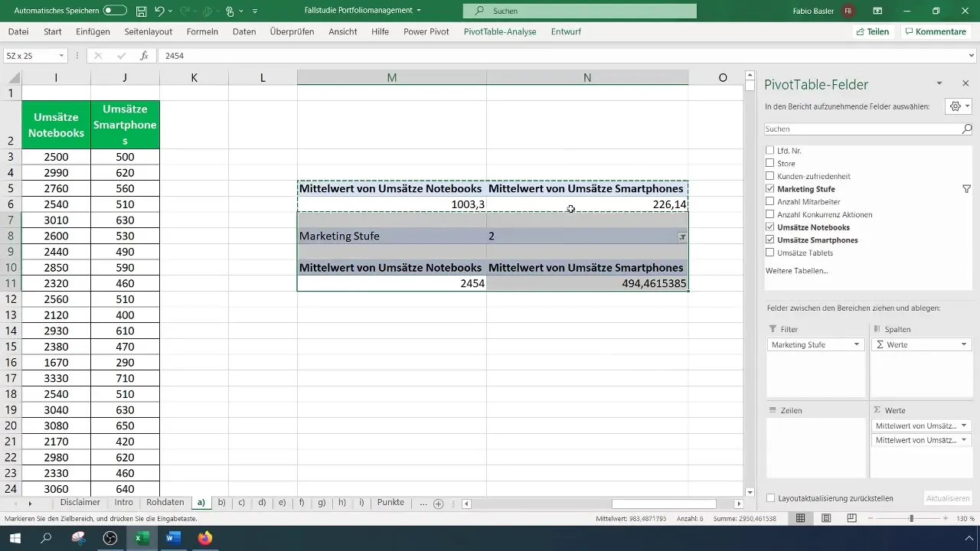Switch to the Formeln ribbon tab

click(202, 32)
